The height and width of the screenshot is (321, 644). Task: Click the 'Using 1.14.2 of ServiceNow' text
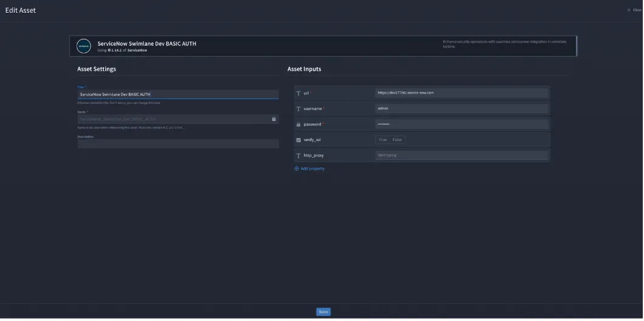tap(122, 50)
